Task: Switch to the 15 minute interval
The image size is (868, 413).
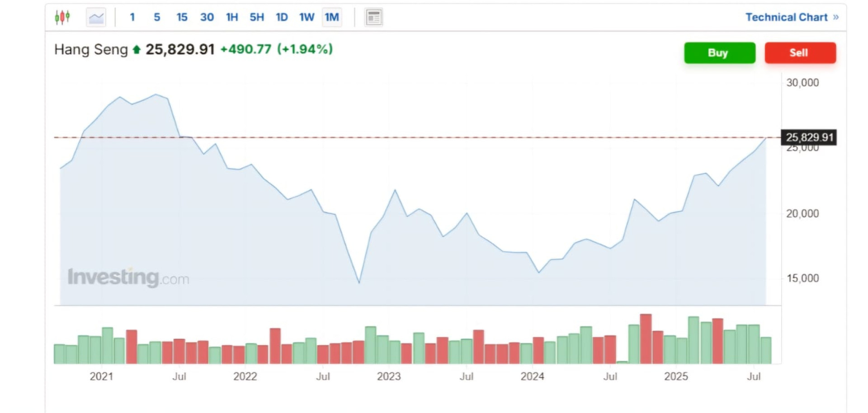Action: (x=182, y=17)
